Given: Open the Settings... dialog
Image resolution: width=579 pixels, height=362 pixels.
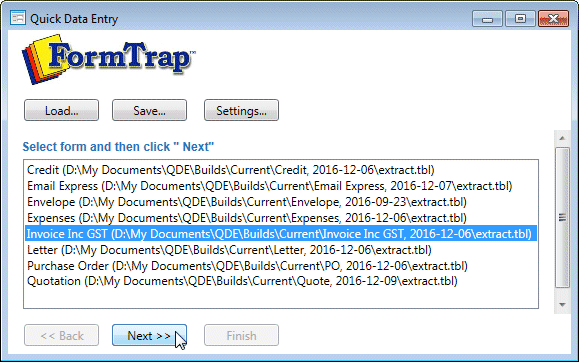Looking at the screenshot, I should click(241, 110).
